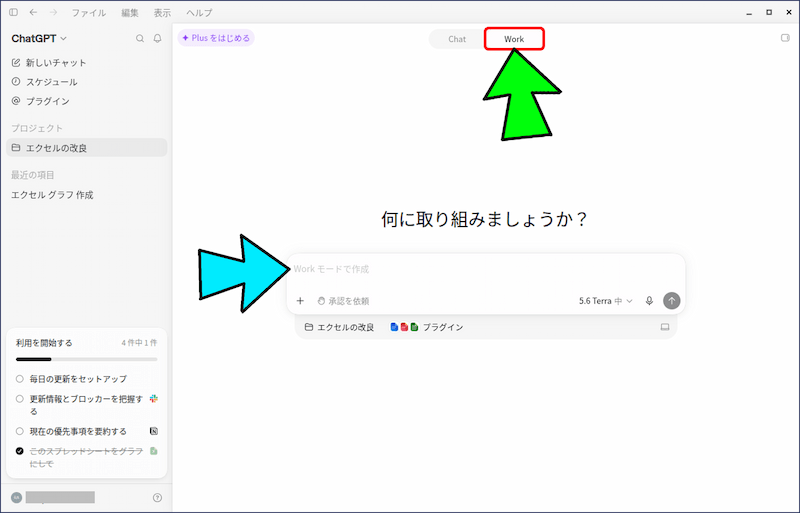Viewport: 800px width, 513px height.
Task: Go back with the left arrow
Action: click(33, 12)
